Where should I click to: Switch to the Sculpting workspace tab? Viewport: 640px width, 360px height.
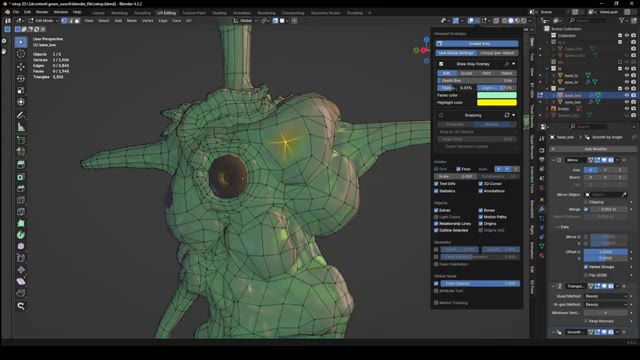(x=142, y=13)
